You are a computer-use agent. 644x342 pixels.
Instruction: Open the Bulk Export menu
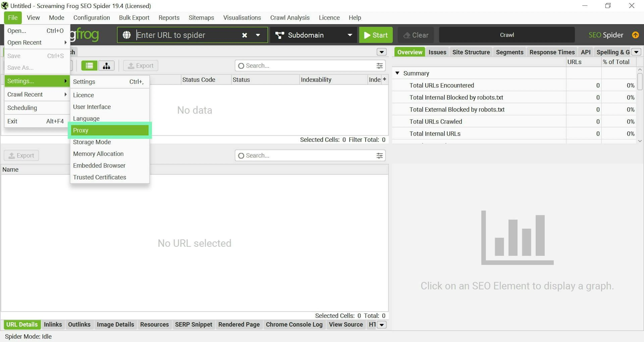(x=134, y=18)
